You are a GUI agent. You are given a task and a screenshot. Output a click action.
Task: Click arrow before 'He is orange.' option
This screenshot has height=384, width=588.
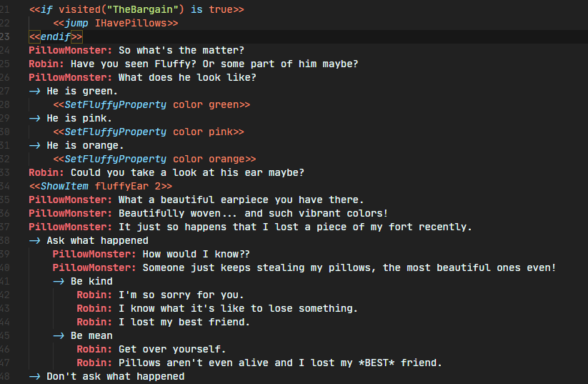35,146
